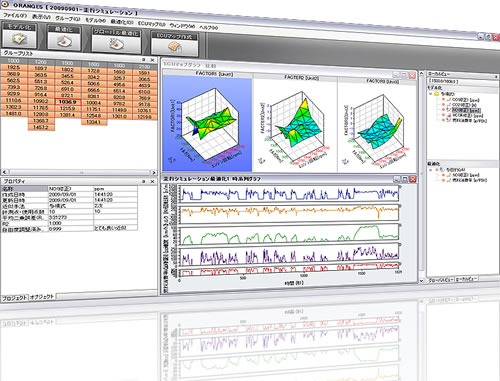Click the グローバル最適化 toolbar button
The height and width of the screenshot is (381, 500).
[116, 41]
